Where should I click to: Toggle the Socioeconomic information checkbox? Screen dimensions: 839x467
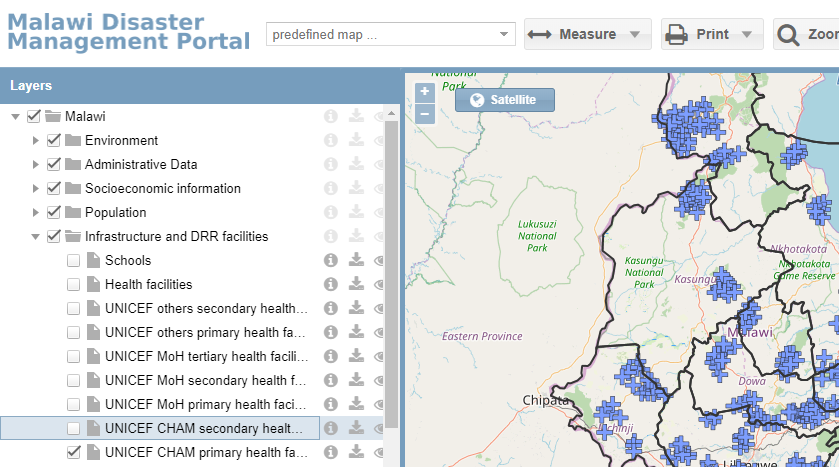pyautogui.click(x=54, y=188)
